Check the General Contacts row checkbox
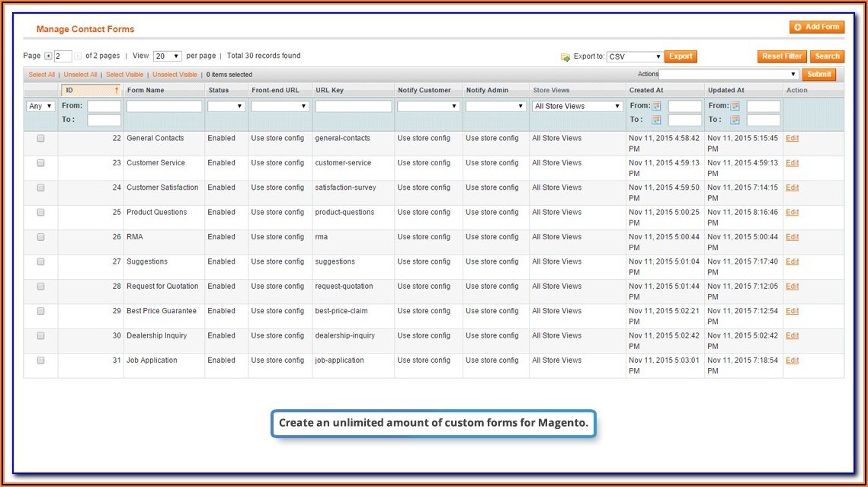 pyautogui.click(x=40, y=139)
